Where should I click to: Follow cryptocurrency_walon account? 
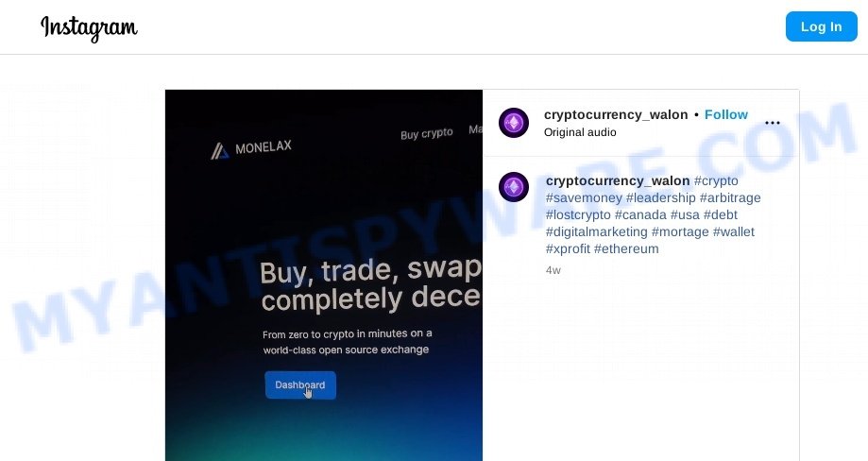(725, 114)
